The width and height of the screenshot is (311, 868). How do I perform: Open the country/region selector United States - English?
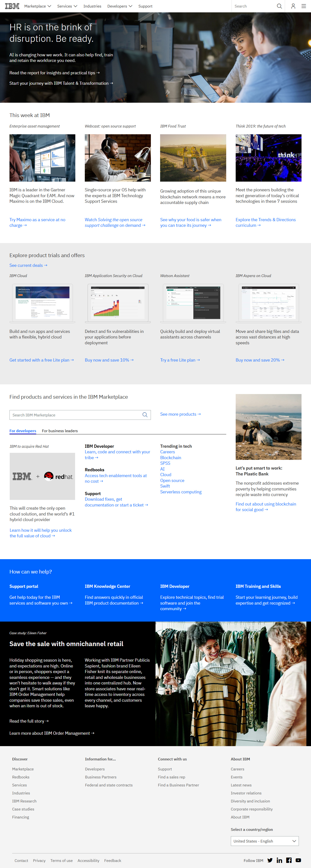265,841
